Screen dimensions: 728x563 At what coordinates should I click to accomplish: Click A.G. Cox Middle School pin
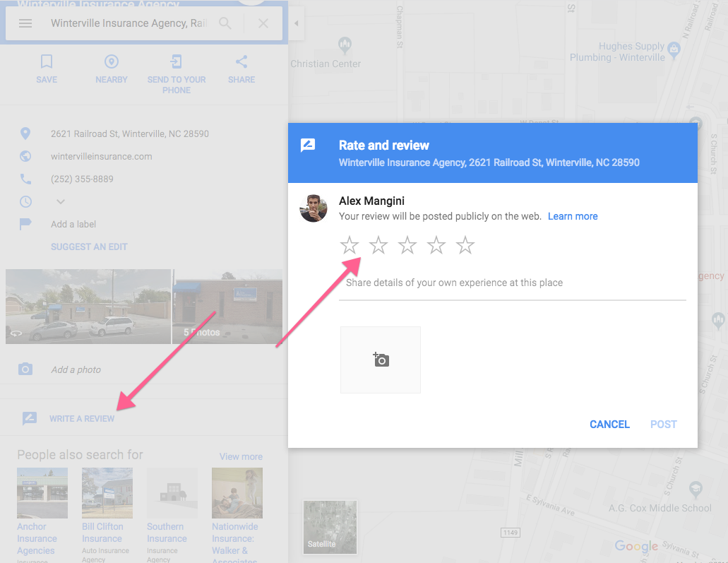(696, 489)
